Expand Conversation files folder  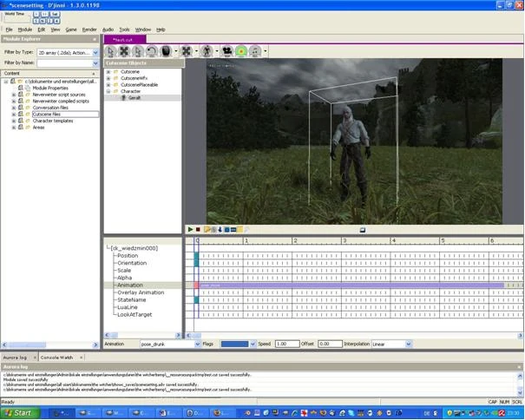(x=14, y=108)
